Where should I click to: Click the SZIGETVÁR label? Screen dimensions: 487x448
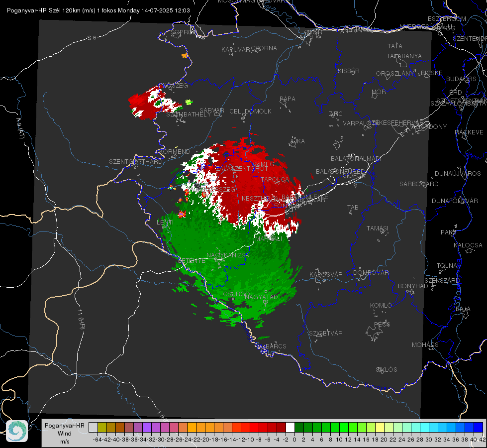325,333
